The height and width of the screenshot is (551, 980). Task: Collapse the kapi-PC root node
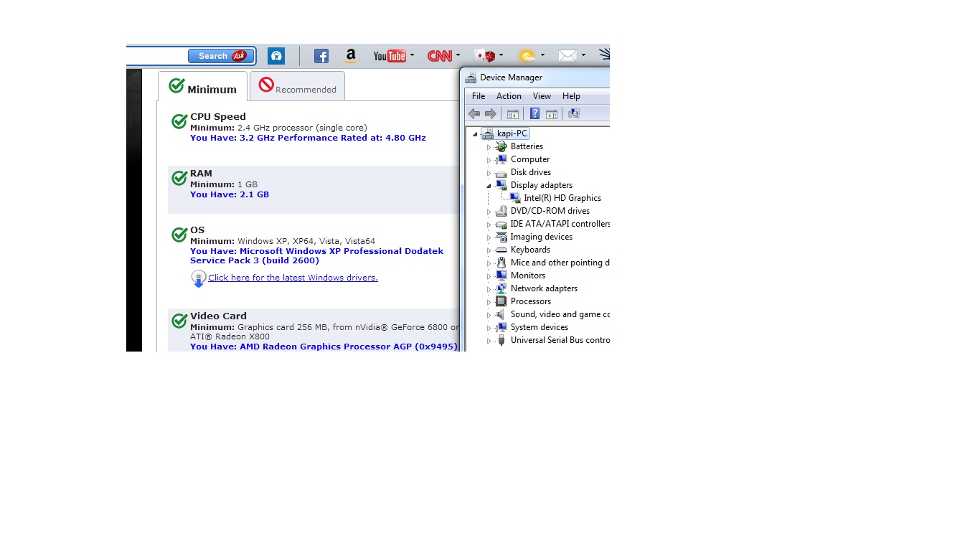[475, 134]
